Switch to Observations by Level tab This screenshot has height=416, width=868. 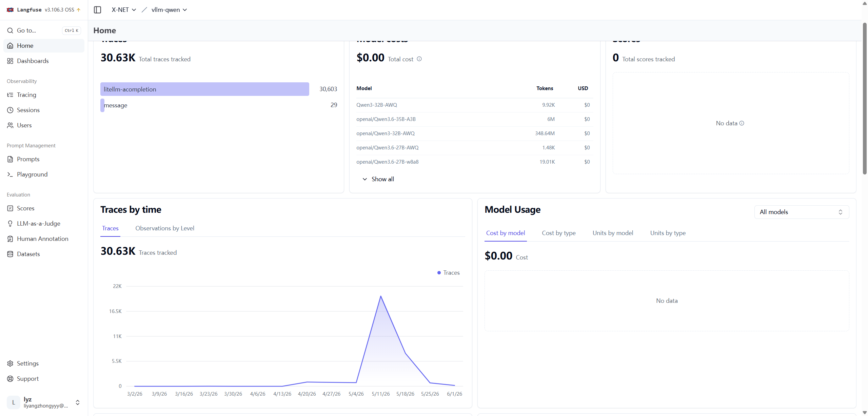coord(165,228)
